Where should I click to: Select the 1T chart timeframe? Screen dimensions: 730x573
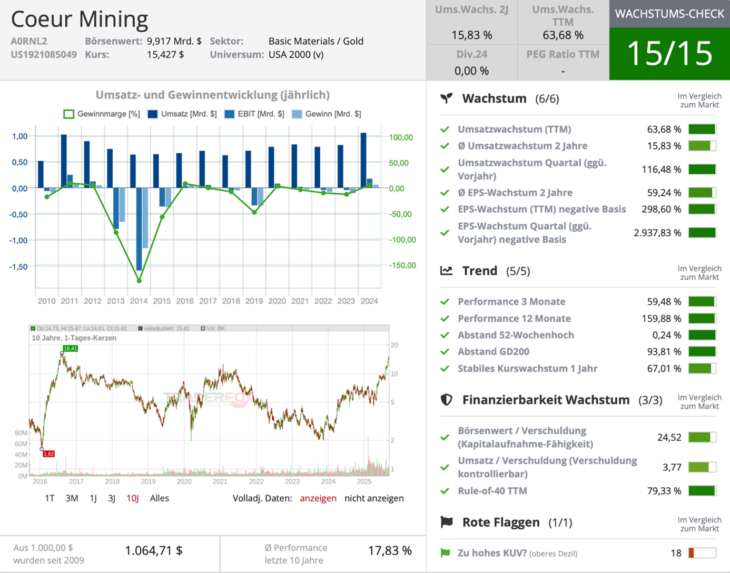tap(49, 498)
